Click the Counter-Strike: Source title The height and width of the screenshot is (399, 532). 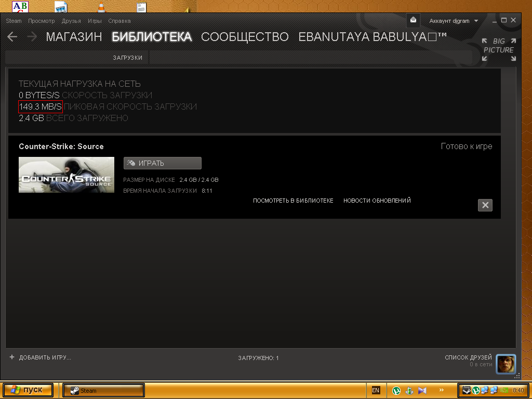point(61,147)
